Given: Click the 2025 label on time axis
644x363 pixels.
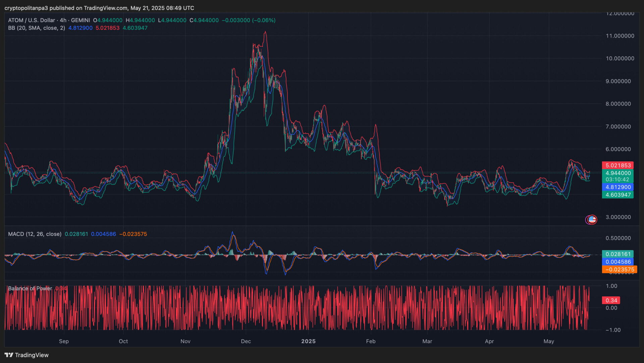Looking at the screenshot, I should (x=308, y=341).
